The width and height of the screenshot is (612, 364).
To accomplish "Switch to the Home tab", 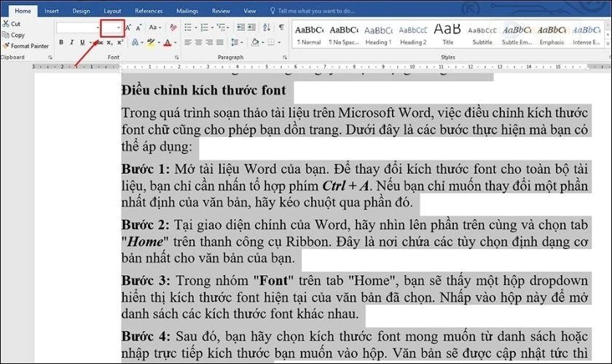I will click(23, 11).
